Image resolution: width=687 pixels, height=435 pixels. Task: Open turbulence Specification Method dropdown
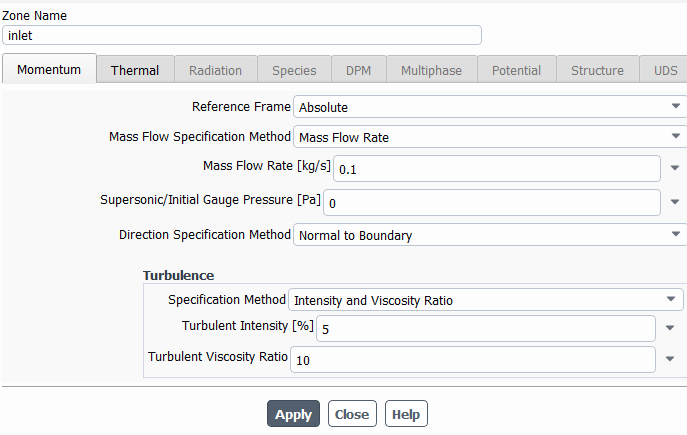tap(485, 300)
